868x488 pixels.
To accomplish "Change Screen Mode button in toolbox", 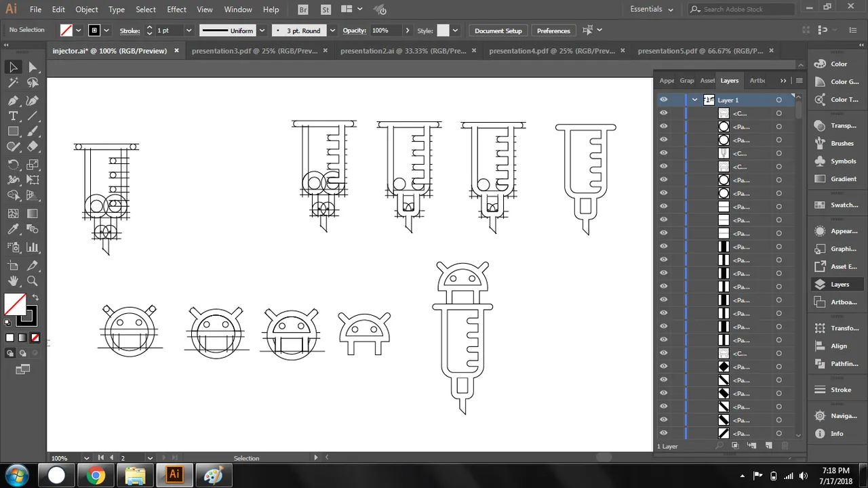I will click(x=23, y=369).
